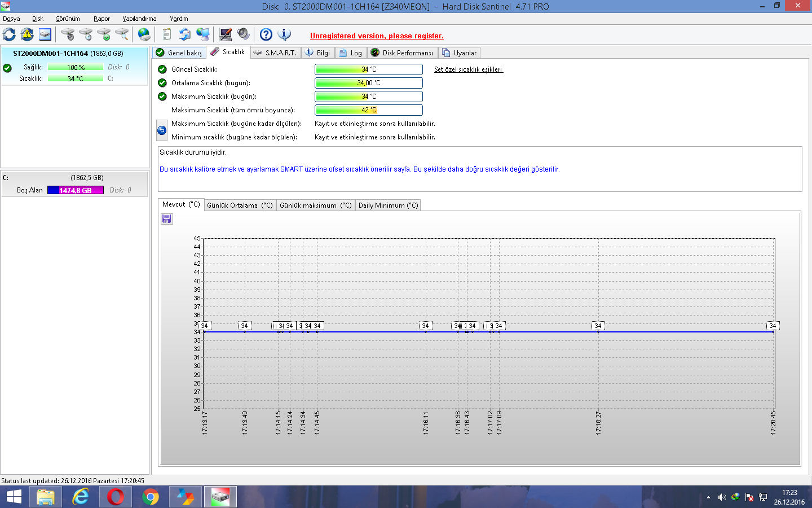Click the 'Unregistered version, please register' link
The width and height of the screenshot is (812, 508).
click(x=377, y=36)
